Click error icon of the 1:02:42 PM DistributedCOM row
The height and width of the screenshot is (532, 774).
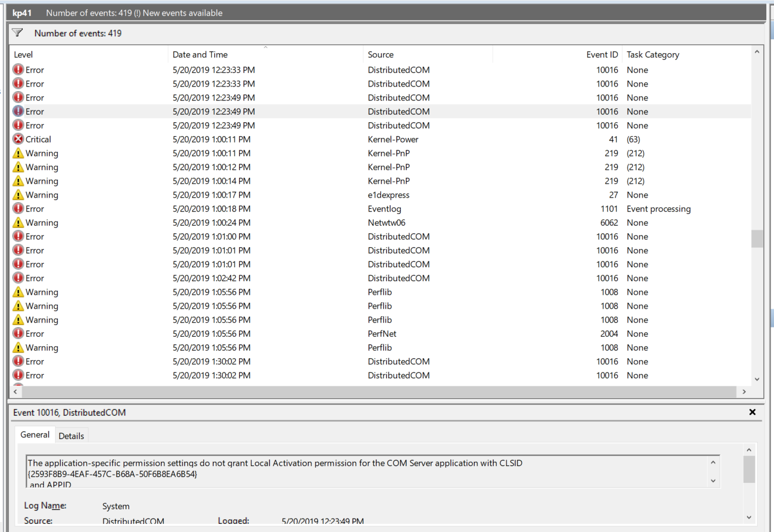click(x=18, y=278)
